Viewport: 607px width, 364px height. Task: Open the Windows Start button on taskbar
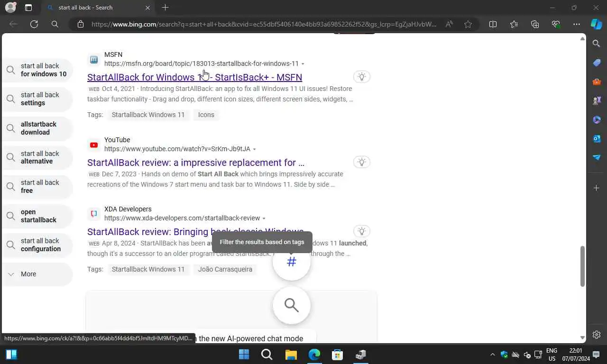tap(244, 355)
